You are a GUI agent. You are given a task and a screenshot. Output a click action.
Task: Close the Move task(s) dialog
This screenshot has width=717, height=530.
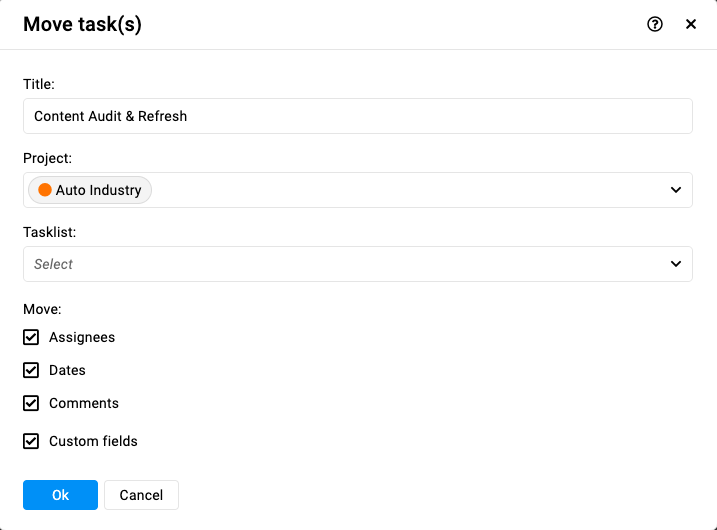[x=691, y=24]
